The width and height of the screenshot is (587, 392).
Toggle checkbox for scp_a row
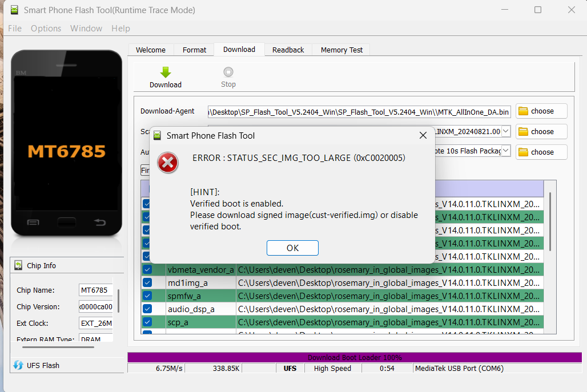click(x=147, y=322)
